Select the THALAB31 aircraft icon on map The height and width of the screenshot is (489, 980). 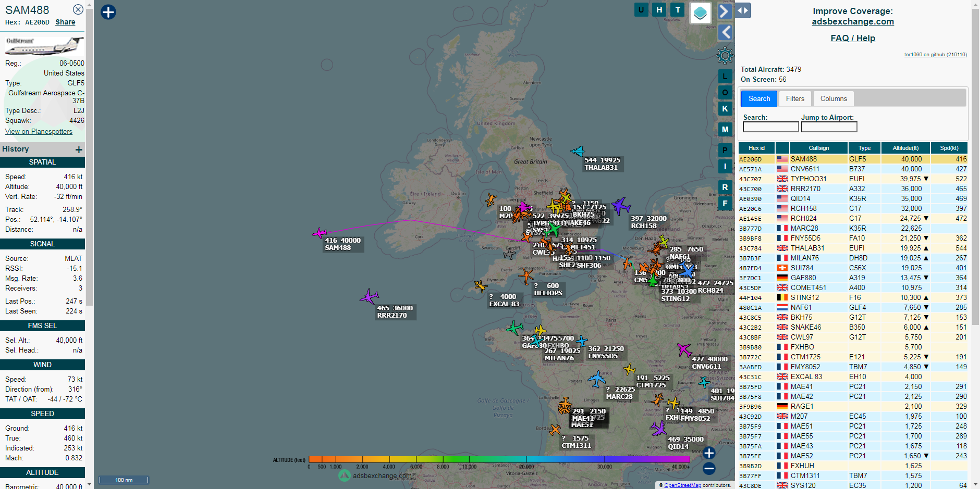pyautogui.click(x=578, y=152)
